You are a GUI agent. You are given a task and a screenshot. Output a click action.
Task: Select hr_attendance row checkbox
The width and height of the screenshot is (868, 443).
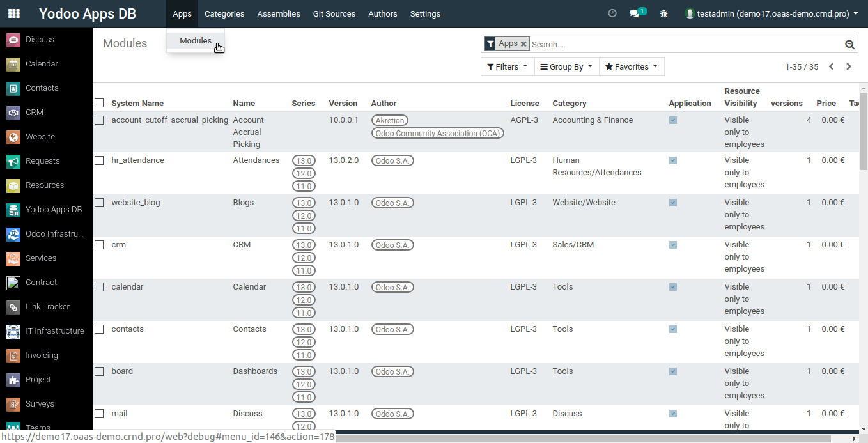99,160
